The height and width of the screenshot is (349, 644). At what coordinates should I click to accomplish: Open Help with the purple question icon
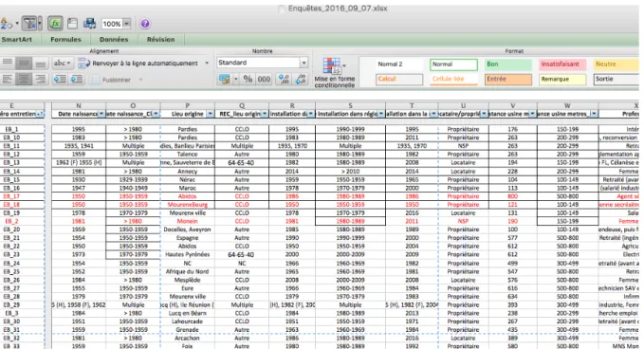coord(145,24)
